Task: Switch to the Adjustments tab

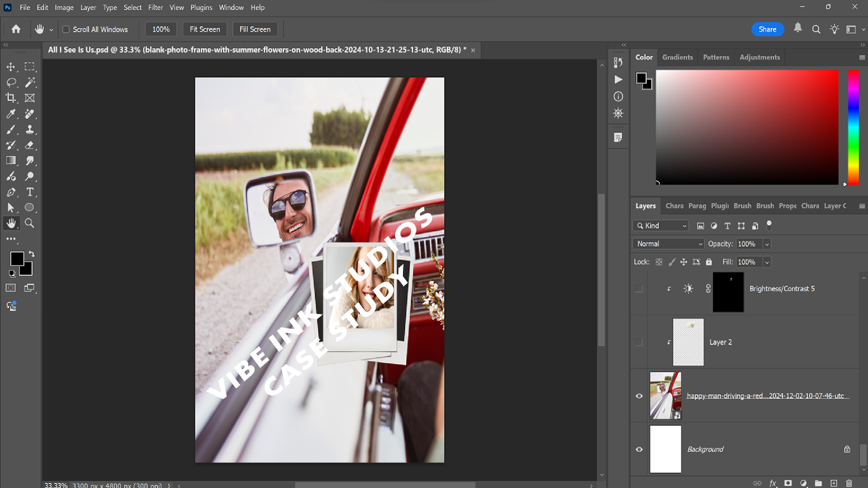Action: click(x=759, y=57)
